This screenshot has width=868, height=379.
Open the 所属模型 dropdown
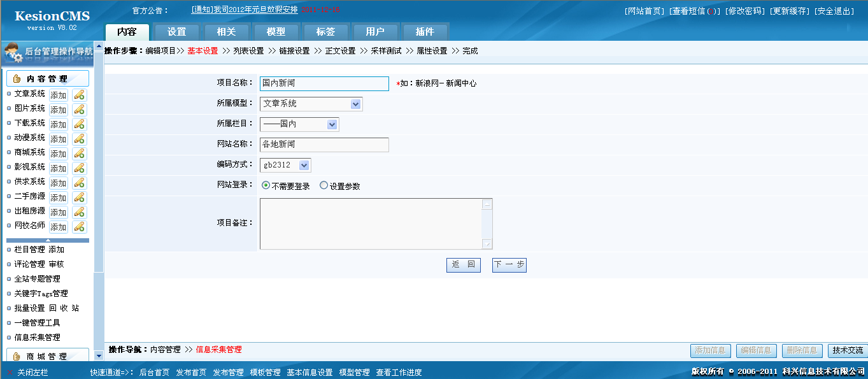tap(356, 104)
